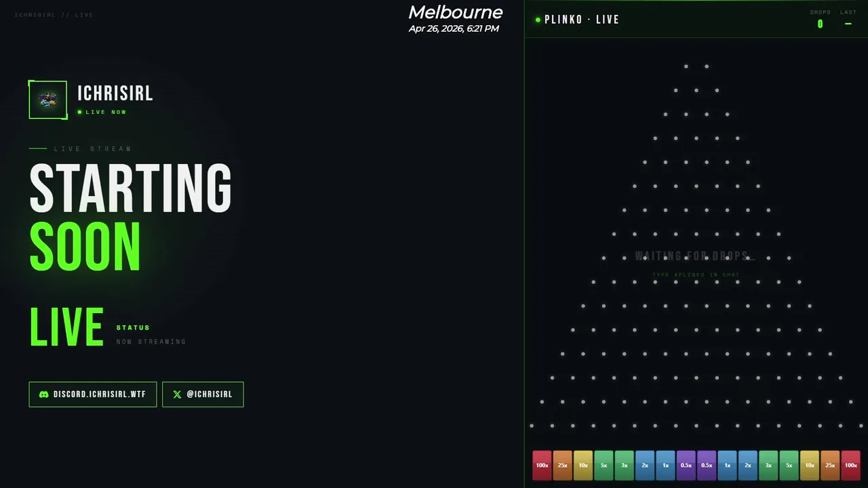This screenshot has height=488, width=868.
Task: Click the right yellow 10x bucket
Action: click(810, 466)
